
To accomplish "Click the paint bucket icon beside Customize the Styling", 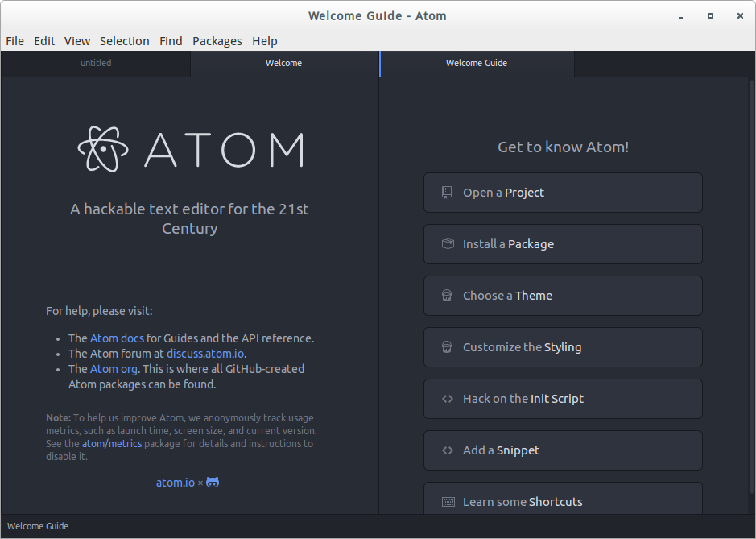I will 447,347.
